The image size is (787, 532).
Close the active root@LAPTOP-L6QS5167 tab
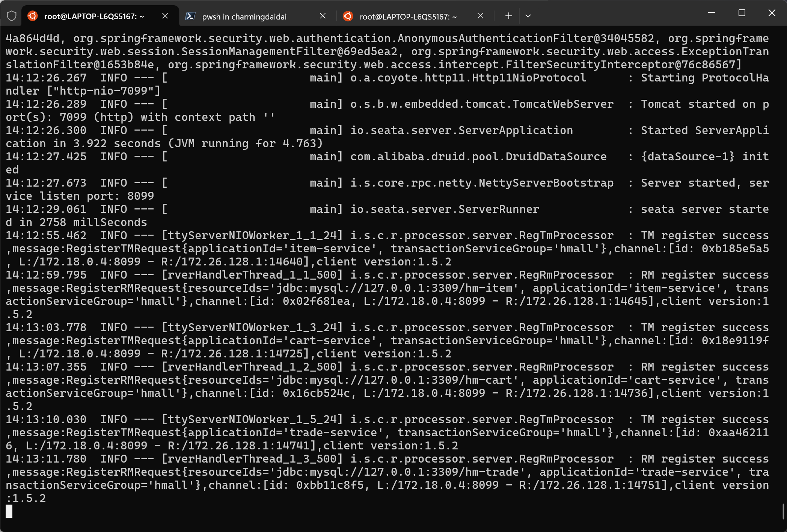tap(165, 16)
